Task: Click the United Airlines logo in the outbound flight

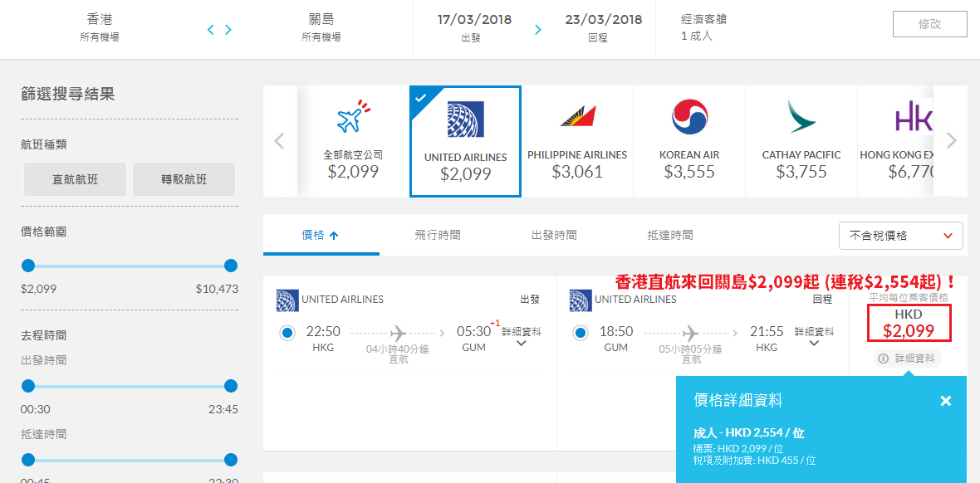Action: coord(287,300)
